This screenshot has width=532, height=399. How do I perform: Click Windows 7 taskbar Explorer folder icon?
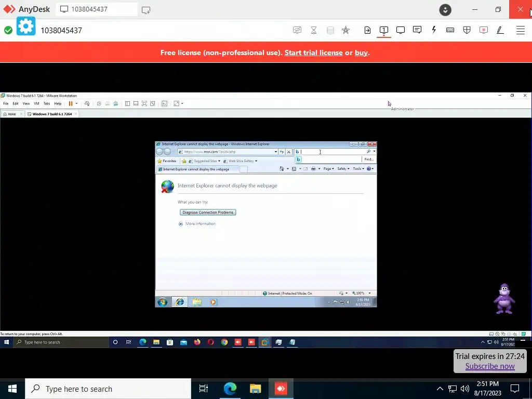click(197, 302)
